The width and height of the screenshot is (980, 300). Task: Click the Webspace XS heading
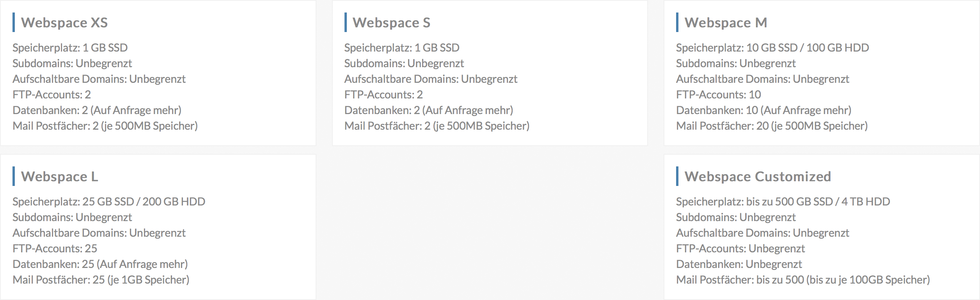click(64, 23)
